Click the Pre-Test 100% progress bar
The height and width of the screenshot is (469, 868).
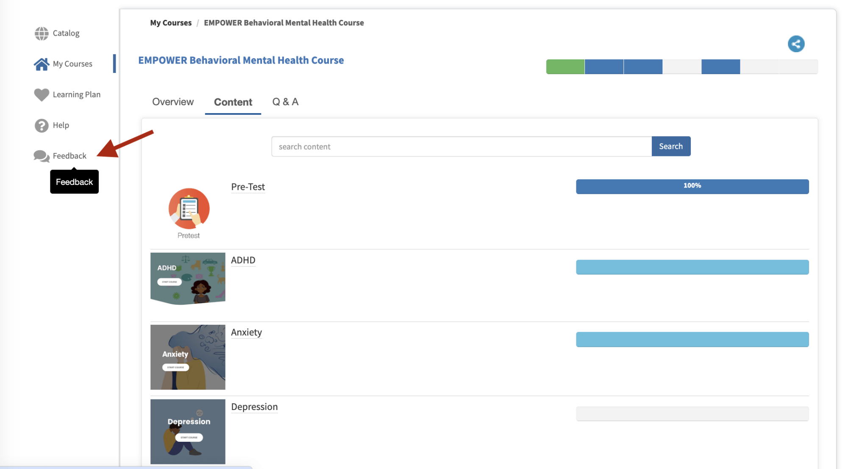(693, 187)
